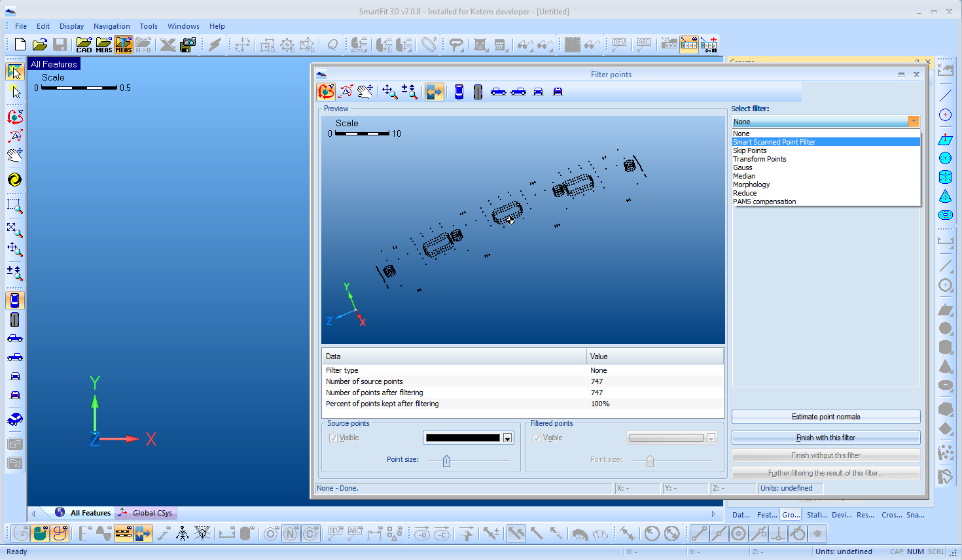Toggle Filtered points Visible checkbox
Image resolution: width=962 pixels, height=560 pixels.
point(537,438)
